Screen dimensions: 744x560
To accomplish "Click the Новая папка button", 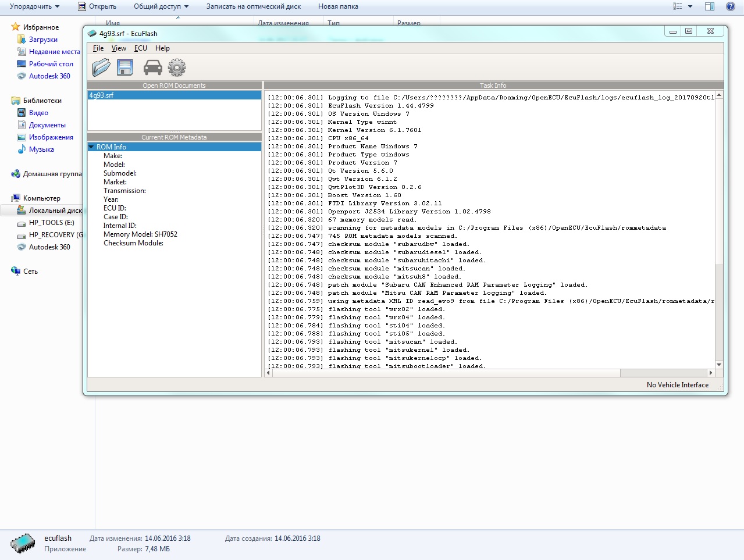I will (x=338, y=6).
